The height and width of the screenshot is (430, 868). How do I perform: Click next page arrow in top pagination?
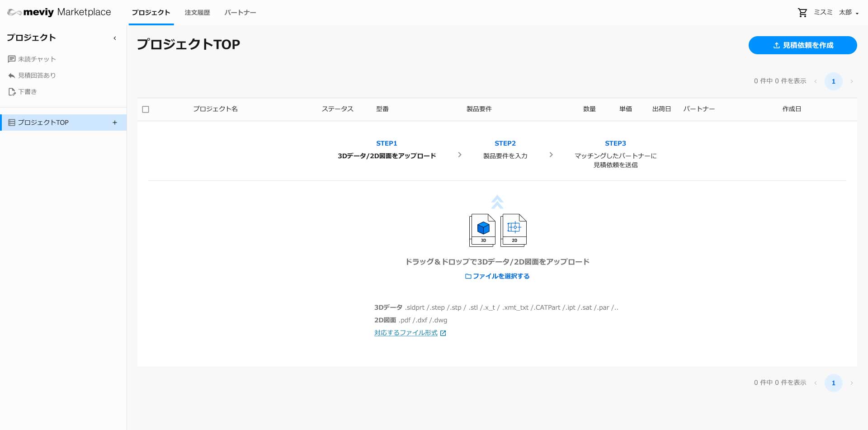point(852,81)
